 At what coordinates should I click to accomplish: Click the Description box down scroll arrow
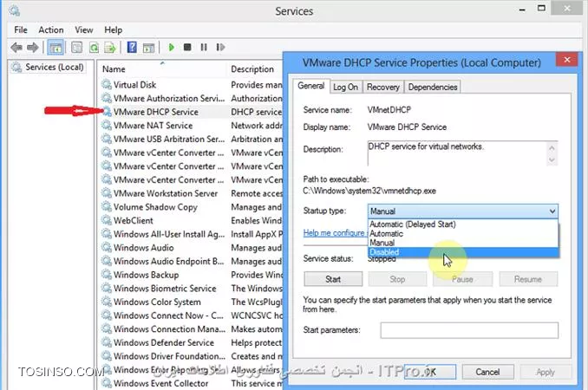click(x=552, y=160)
